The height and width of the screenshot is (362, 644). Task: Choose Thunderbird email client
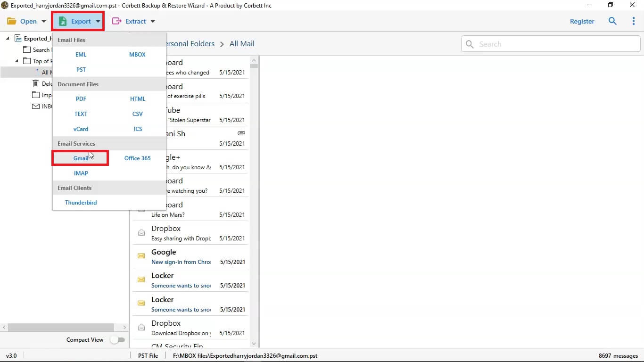[81, 202]
